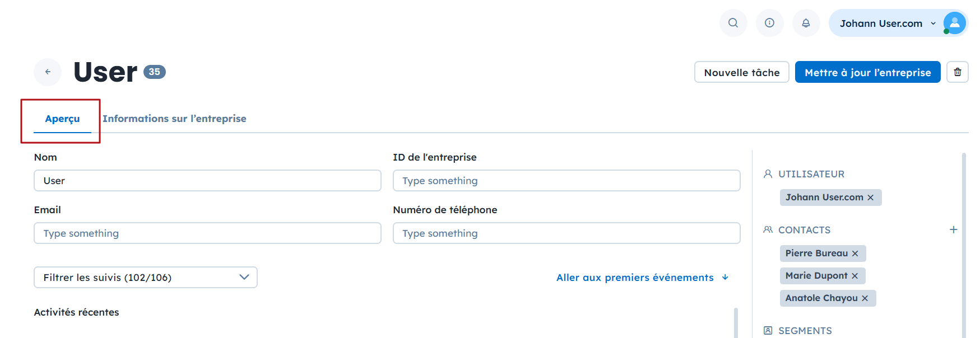
Task: Open notifications bell icon
Action: tap(806, 23)
